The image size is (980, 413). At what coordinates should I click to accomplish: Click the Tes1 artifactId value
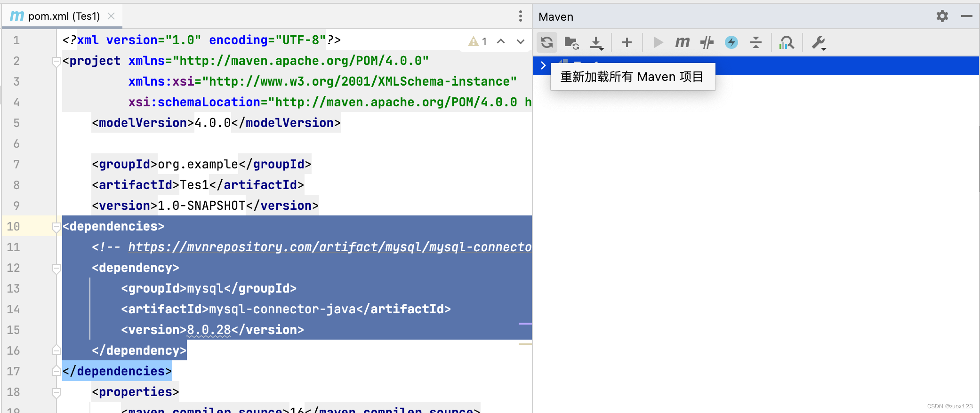coord(194,185)
